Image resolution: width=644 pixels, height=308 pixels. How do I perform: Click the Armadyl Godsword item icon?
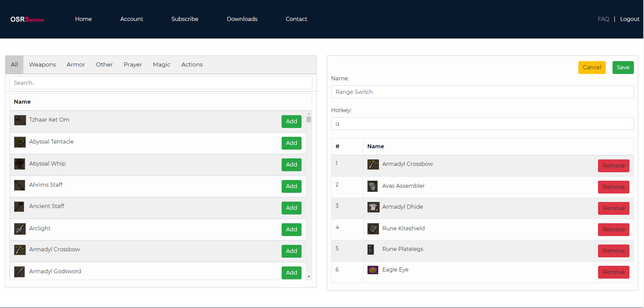(20, 272)
